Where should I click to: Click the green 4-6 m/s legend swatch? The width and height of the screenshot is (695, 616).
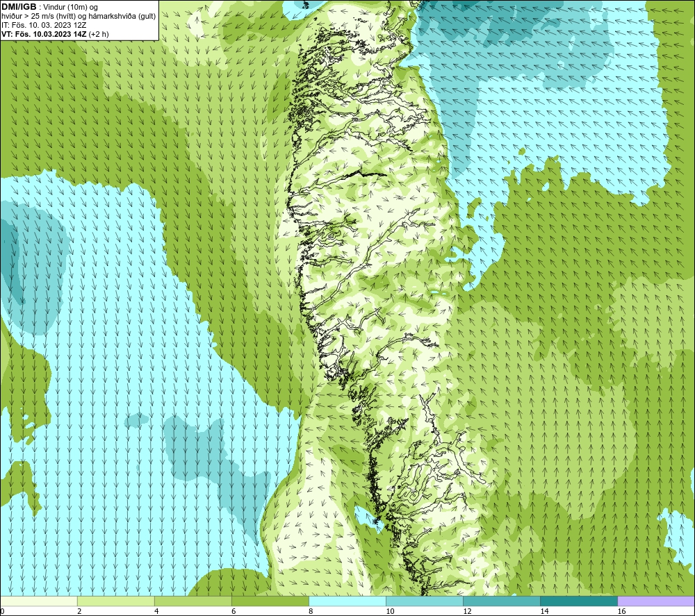[x=193, y=601]
